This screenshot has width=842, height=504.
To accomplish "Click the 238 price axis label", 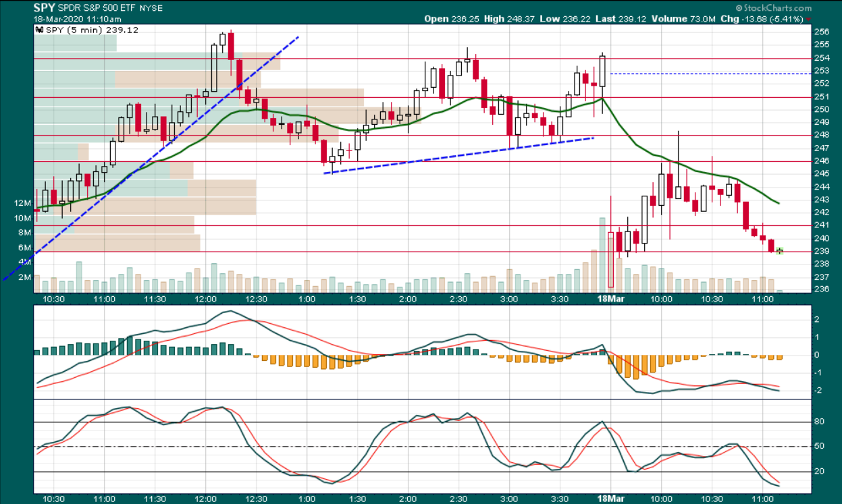I will click(822, 264).
